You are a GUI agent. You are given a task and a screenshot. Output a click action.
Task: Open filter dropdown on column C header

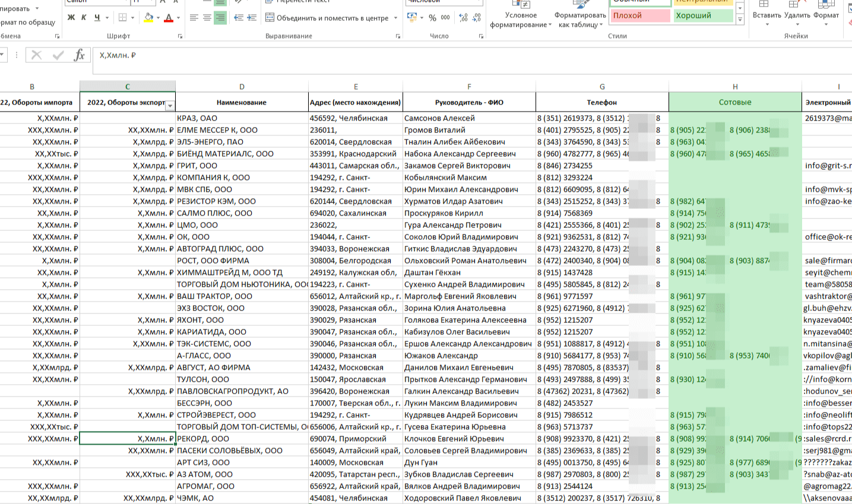170,106
